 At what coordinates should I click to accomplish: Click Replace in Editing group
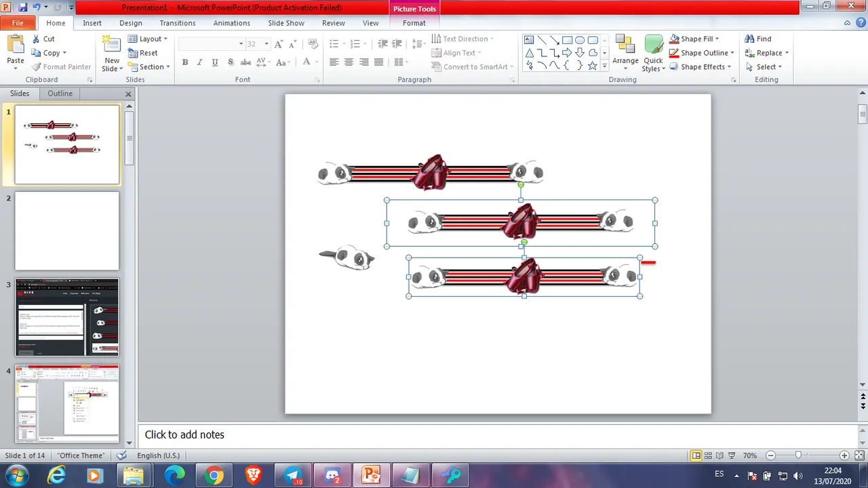coord(766,53)
